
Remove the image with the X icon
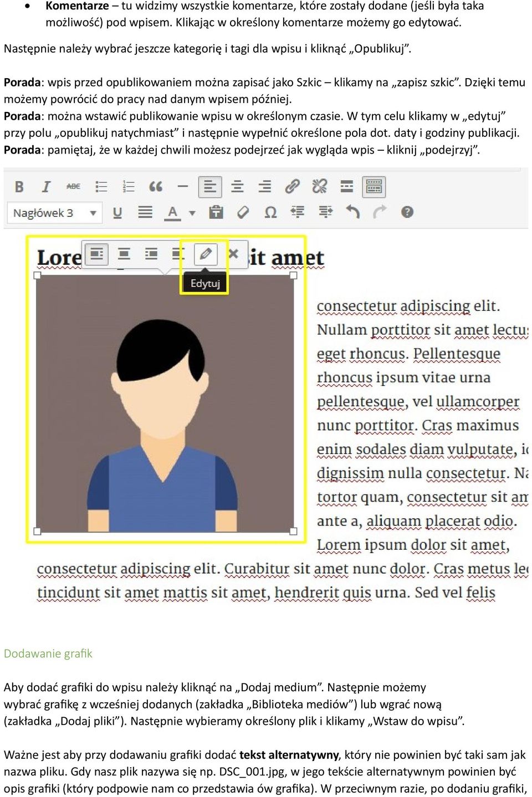[233, 254]
